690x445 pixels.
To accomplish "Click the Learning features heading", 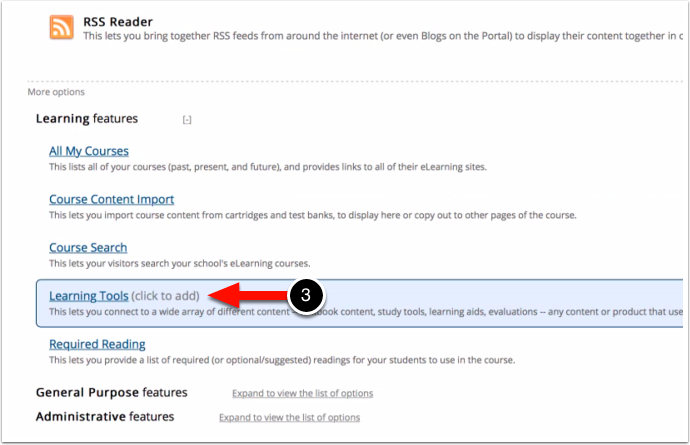I will point(87,118).
